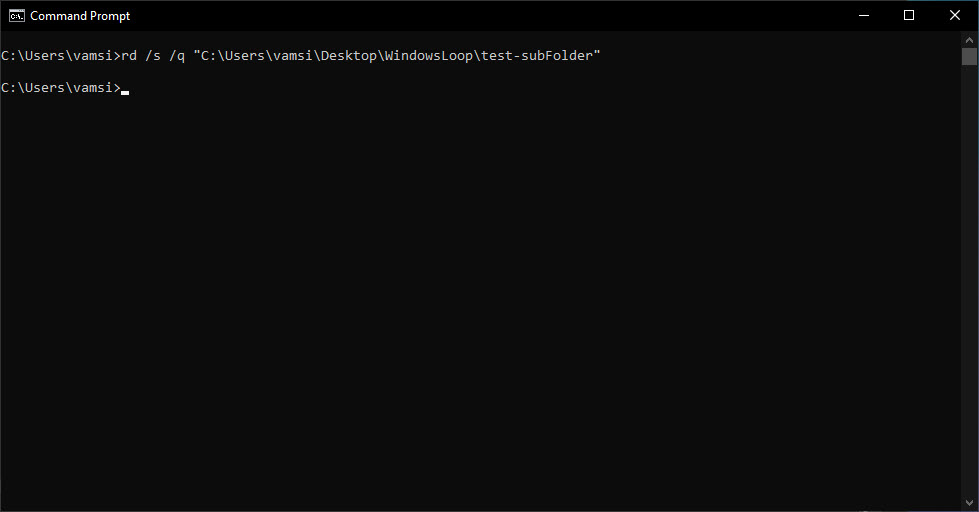
Task: Click the scrollbar up arrow
Action: (969, 40)
